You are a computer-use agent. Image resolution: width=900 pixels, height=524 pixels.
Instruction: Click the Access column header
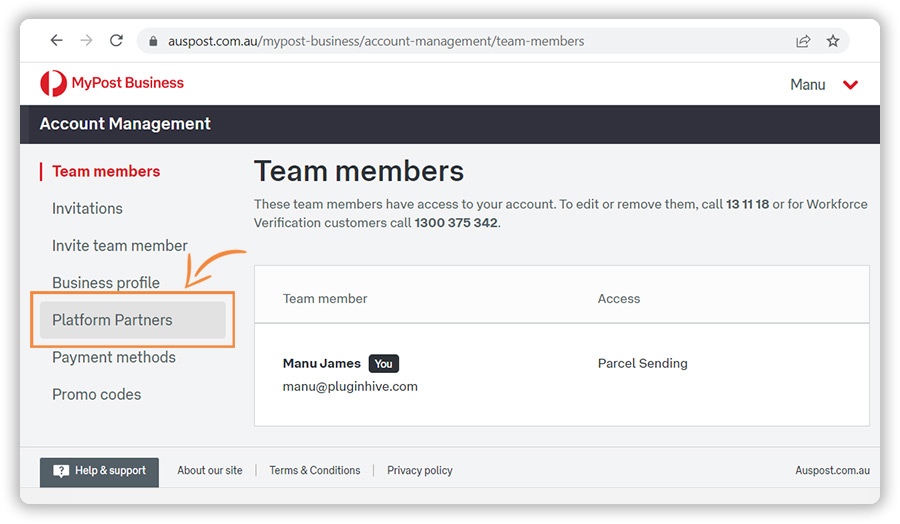[619, 299]
